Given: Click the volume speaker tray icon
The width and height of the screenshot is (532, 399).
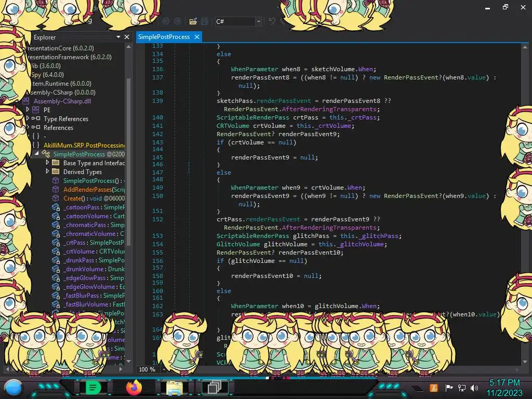Looking at the screenshot, I should 475,388.
